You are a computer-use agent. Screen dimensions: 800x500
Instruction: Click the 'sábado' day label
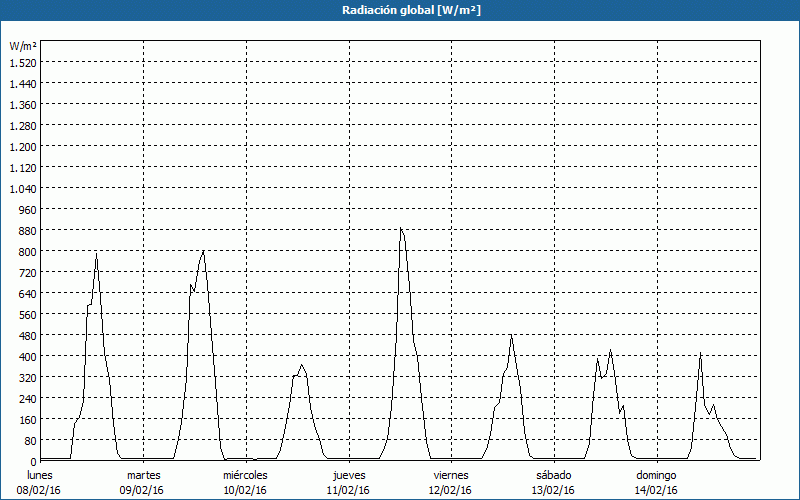click(x=553, y=475)
